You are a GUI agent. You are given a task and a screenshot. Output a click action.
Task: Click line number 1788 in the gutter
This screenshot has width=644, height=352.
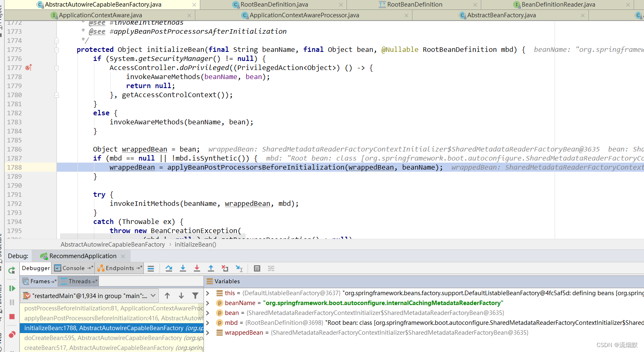pos(14,168)
